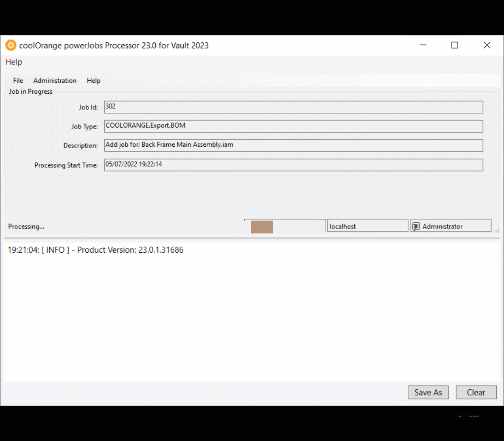Click the Processing... status text

(26, 226)
